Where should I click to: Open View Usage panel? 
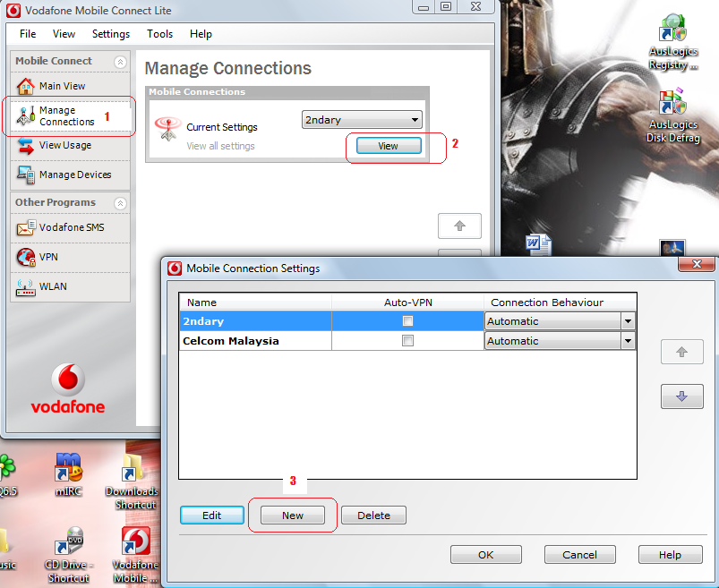pyautogui.click(x=64, y=145)
